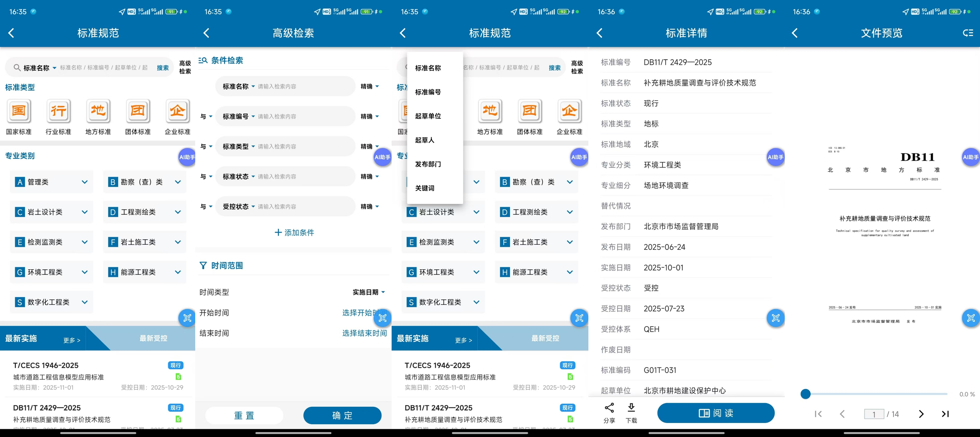Expand the 管理类 category dropdown
The width and height of the screenshot is (980, 437).
tap(85, 182)
